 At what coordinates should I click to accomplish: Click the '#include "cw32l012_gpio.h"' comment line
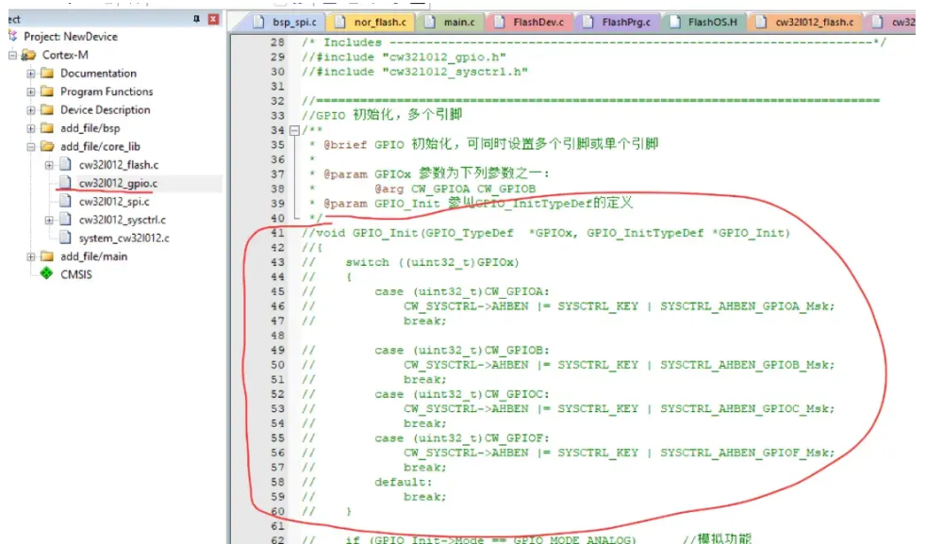pyautogui.click(x=404, y=58)
